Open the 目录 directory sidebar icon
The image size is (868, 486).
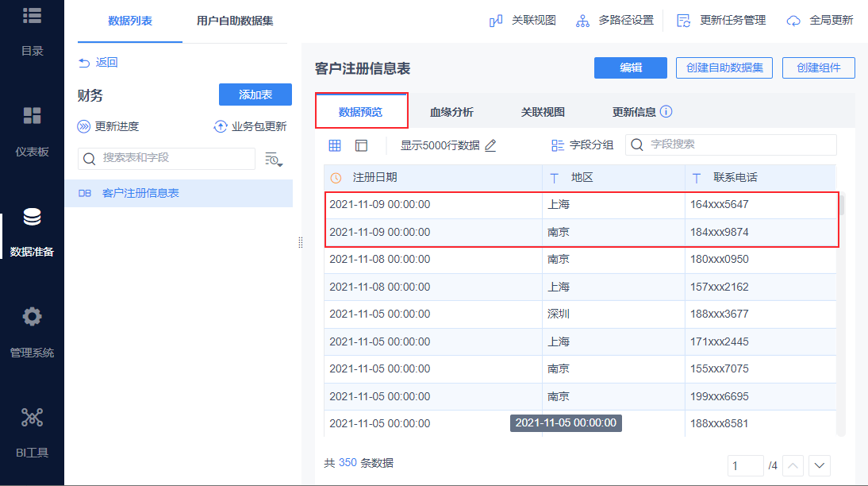click(32, 16)
